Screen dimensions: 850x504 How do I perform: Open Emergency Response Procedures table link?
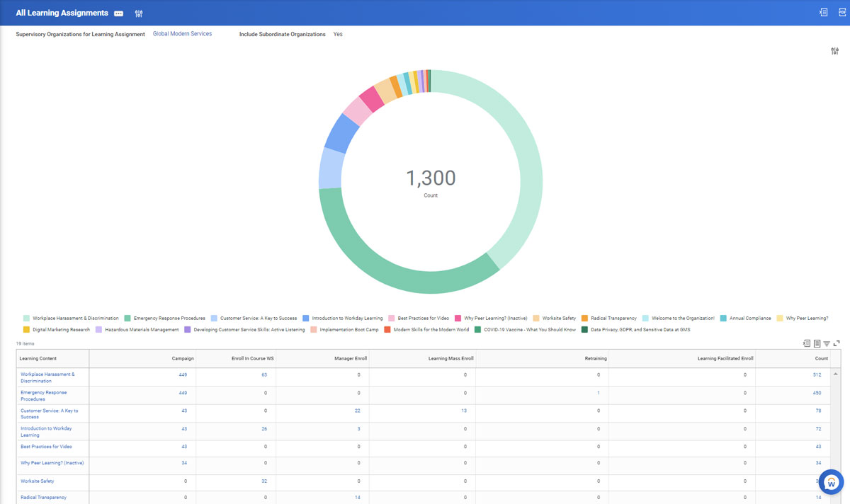click(44, 396)
